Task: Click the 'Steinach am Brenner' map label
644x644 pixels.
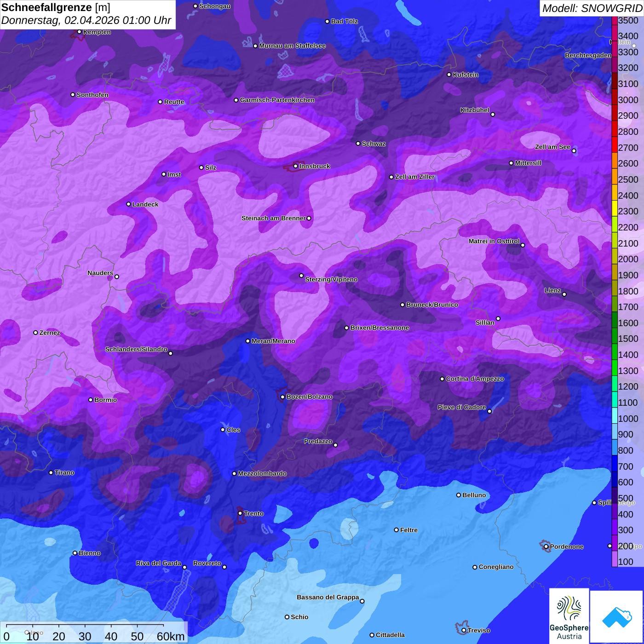Action: (273, 218)
